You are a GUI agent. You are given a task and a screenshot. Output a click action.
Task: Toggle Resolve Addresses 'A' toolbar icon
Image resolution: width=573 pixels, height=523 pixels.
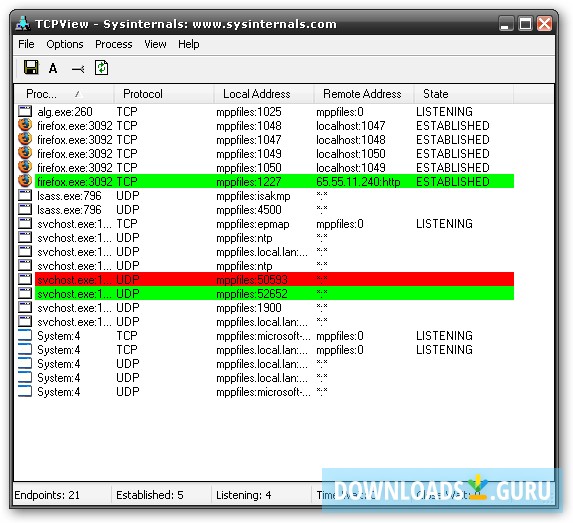(53, 68)
